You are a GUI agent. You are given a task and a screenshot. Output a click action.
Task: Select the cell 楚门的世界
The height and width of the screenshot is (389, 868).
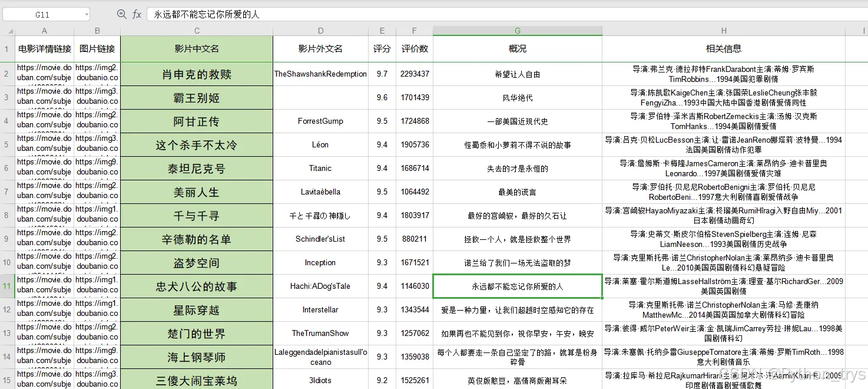(197, 334)
